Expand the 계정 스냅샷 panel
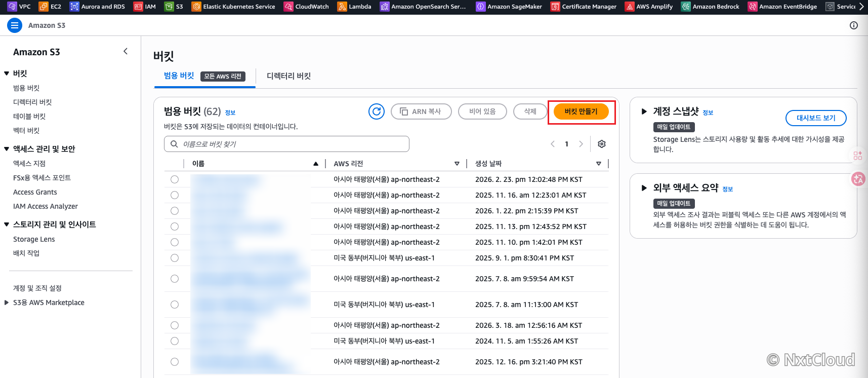The height and width of the screenshot is (378, 868). coord(644,111)
